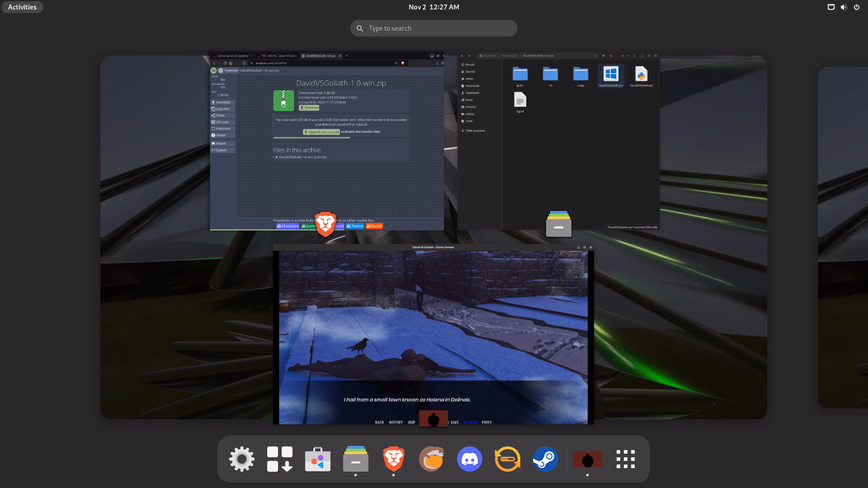Image resolution: width=868 pixels, height=488 pixels.
Task: Open the VN - Ren'Py tab in Brave
Action: [x=278, y=56]
